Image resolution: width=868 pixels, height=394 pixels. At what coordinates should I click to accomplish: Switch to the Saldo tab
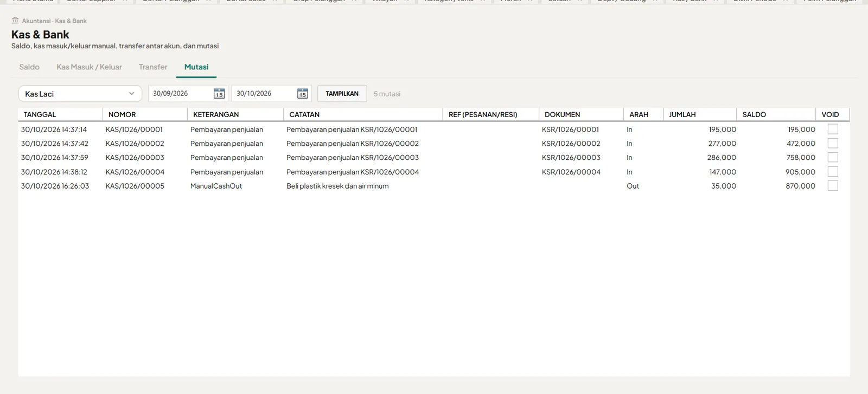click(29, 67)
